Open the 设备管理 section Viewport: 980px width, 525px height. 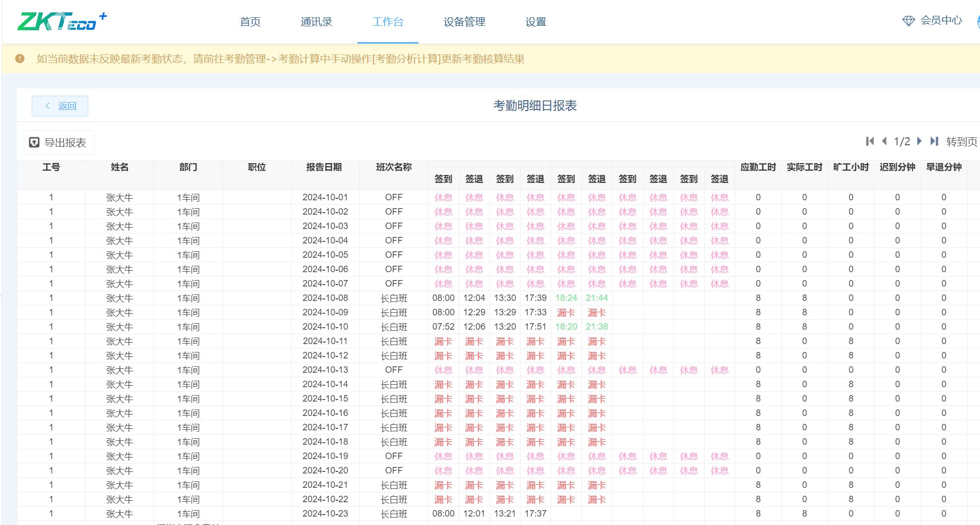pyautogui.click(x=463, y=22)
